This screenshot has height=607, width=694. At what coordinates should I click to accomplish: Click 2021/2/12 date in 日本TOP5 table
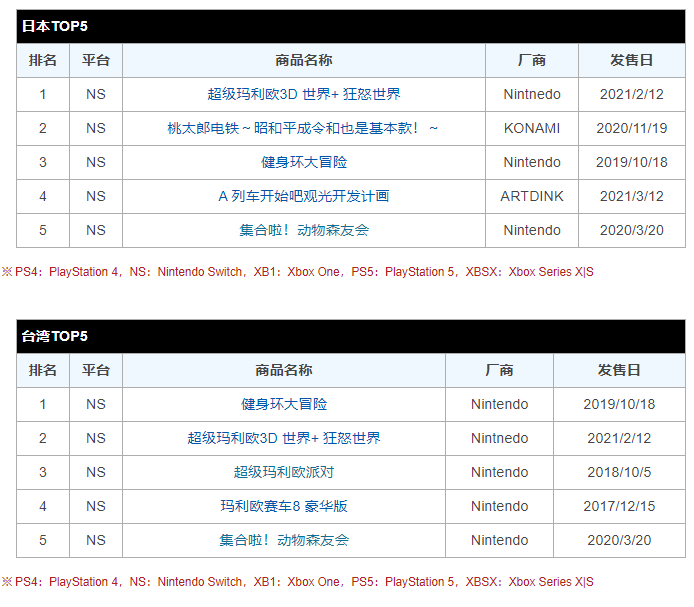632,94
